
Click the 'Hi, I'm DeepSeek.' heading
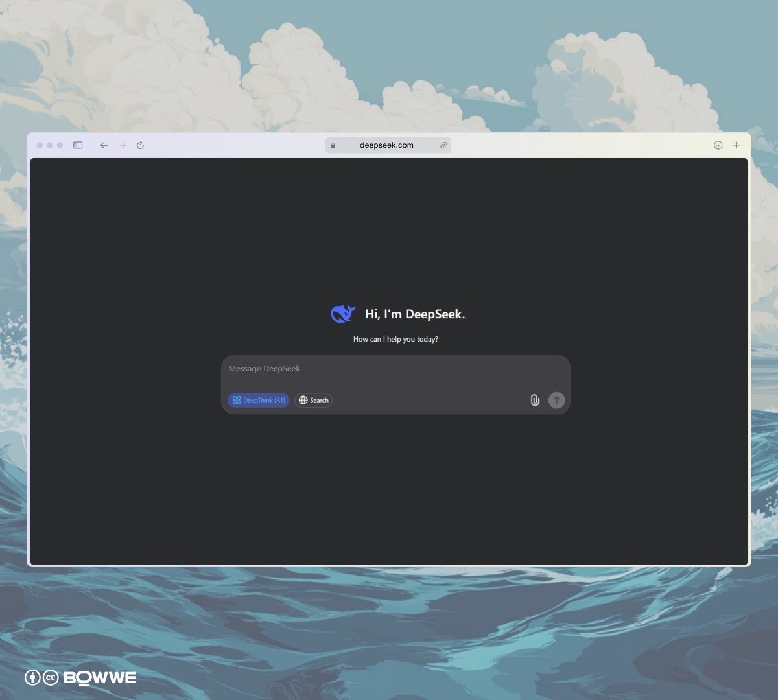415,314
